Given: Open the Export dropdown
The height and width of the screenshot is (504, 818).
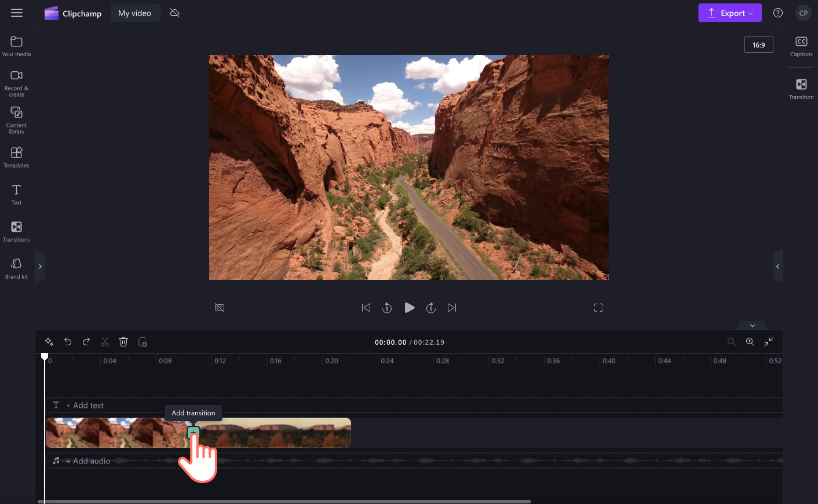Looking at the screenshot, I should click(x=730, y=13).
